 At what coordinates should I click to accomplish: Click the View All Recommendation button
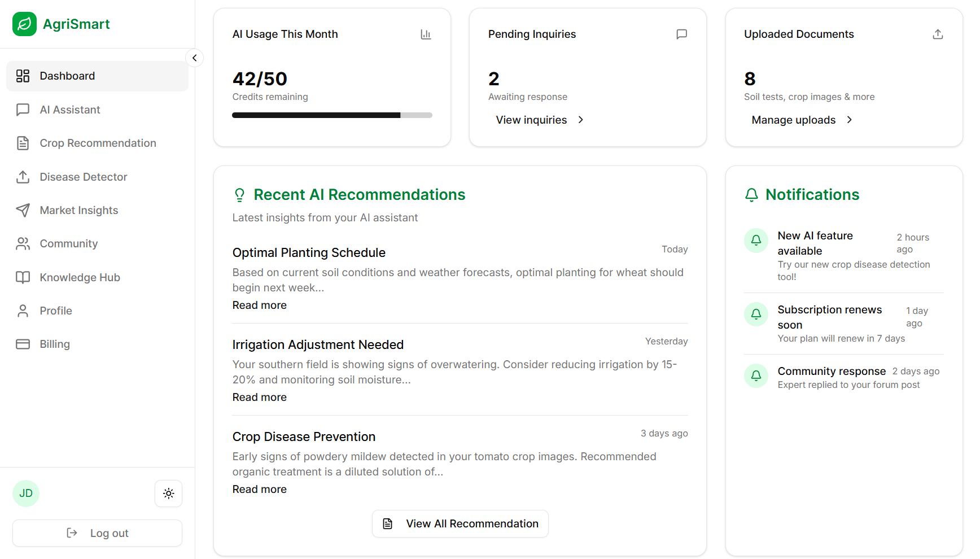click(x=460, y=523)
